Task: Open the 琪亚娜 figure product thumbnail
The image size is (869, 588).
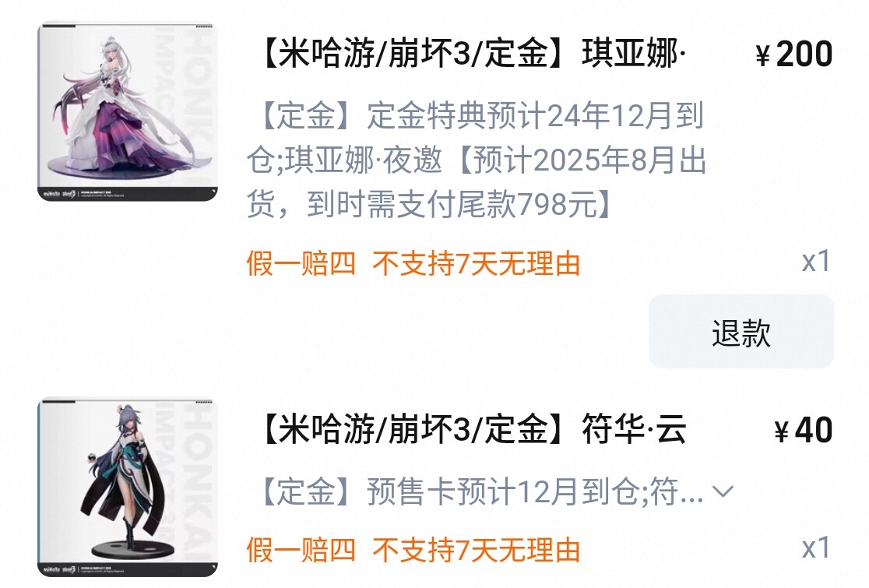Action: (128, 111)
